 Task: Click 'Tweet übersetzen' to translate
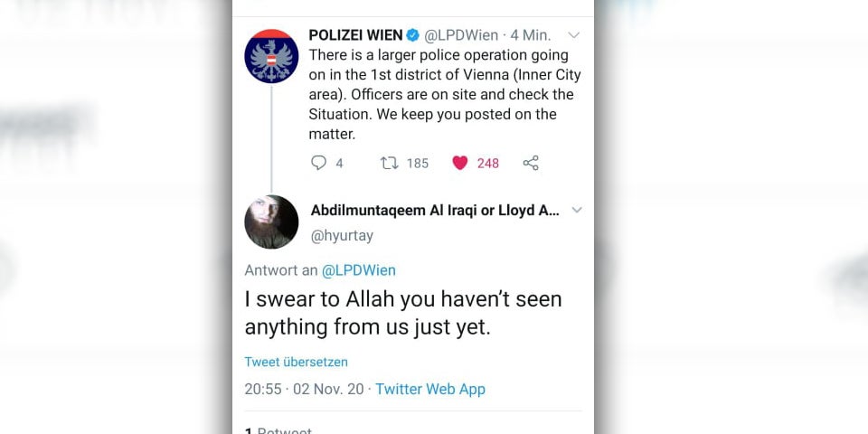[296, 362]
